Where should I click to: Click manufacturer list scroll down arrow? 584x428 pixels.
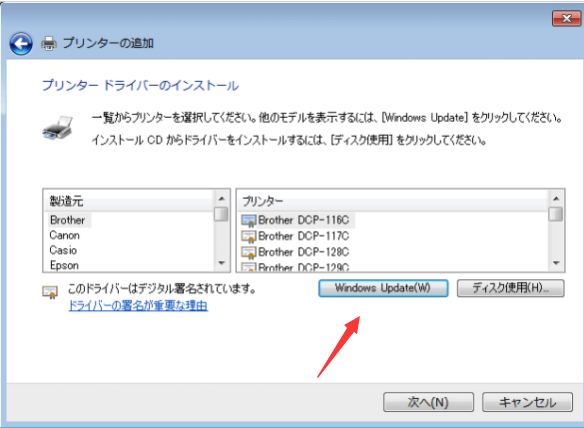pyautogui.click(x=222, y=263)
